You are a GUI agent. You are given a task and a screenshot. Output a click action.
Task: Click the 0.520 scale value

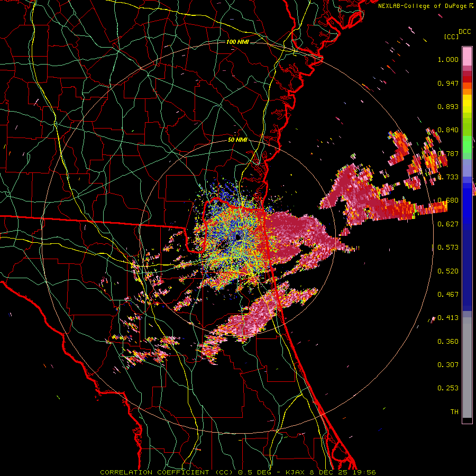pos(448,271)
